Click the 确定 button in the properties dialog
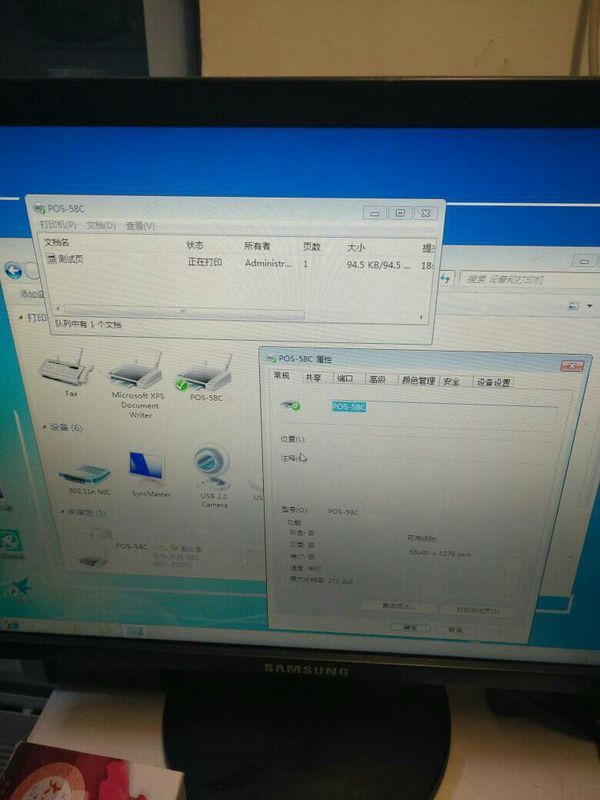This screenshot has width=600, height=800. pyautogui.click(x=410, y=627)
